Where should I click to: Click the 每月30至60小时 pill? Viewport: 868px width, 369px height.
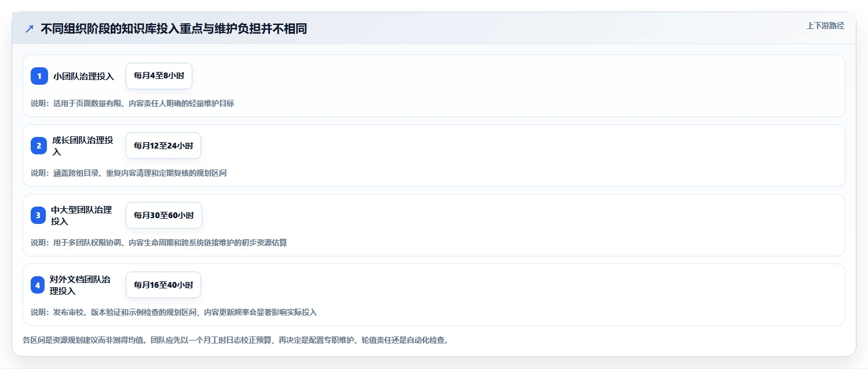tap(164, 215)
